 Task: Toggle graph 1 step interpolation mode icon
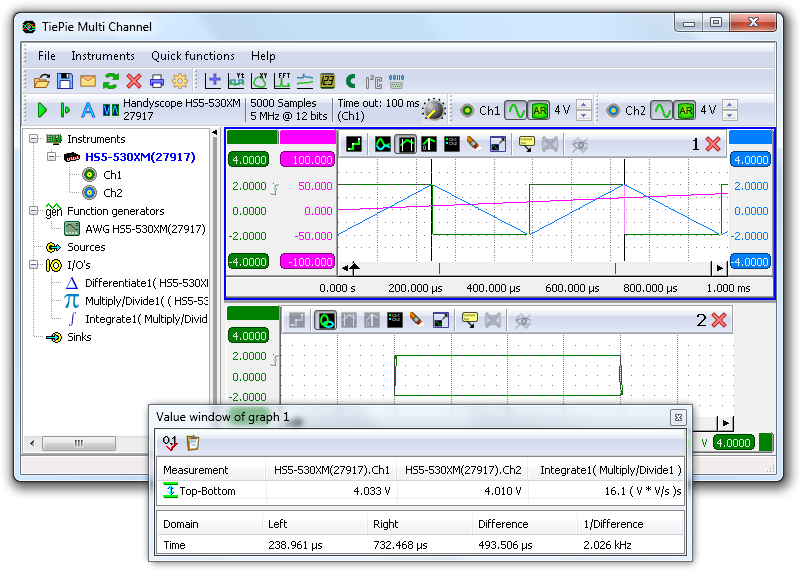tap(354, 145)
